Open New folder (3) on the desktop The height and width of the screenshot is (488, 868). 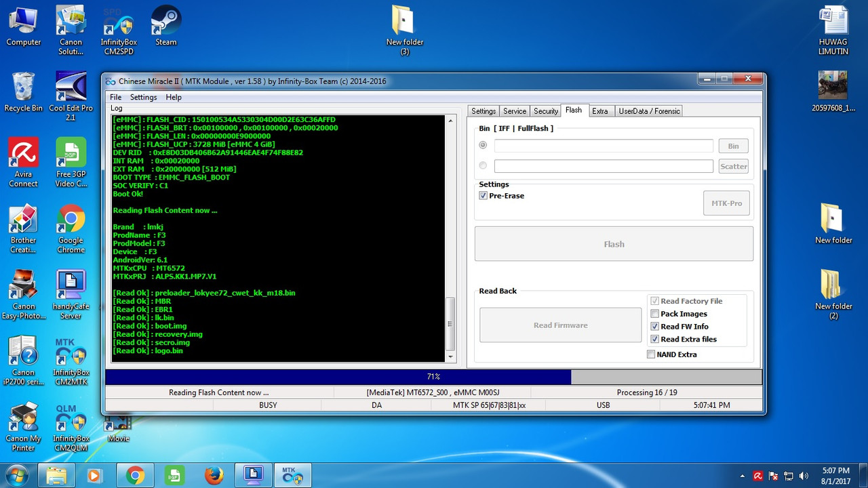(x=405, y=30)
